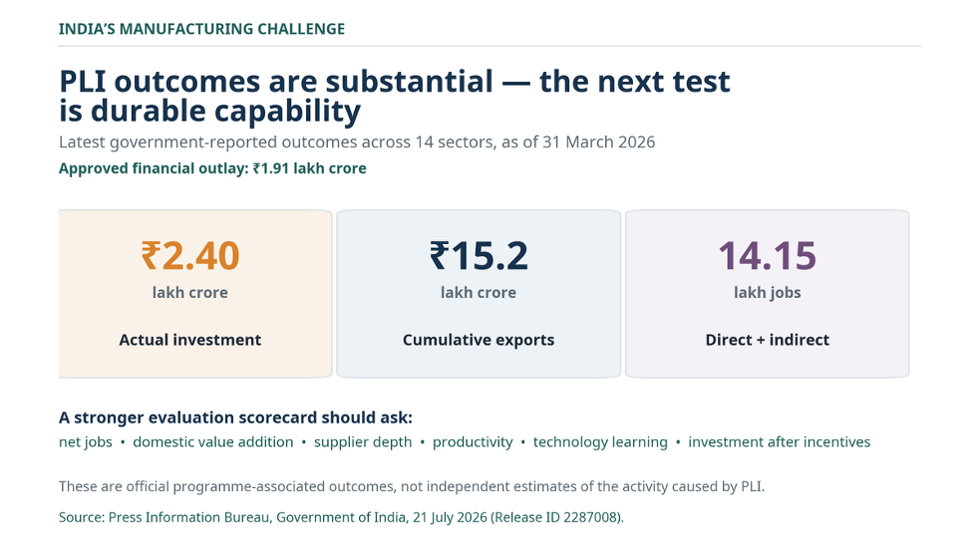Screen dimensions: 980x552
Task: Click lakh crore under ₹15.2
Action: click(x=479, y=293)
